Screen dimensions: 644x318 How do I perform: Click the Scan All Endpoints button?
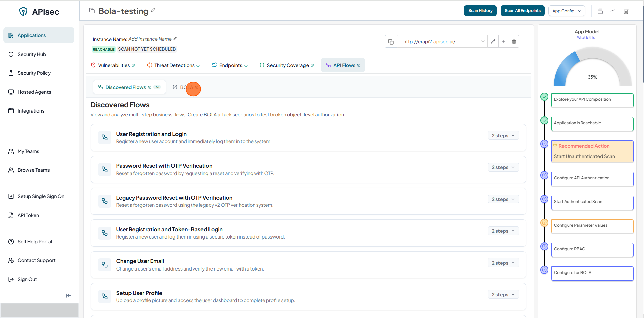pos(522,11)
